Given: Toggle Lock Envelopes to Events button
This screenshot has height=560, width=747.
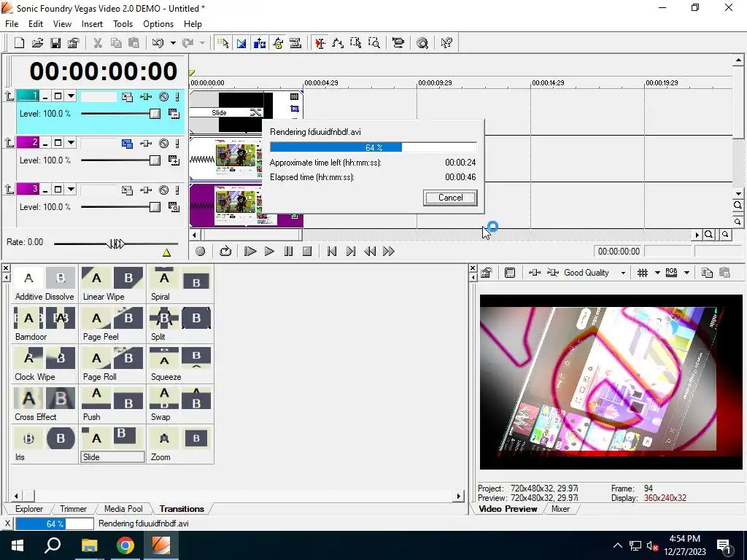Looking at the screenshot, I should pyautogui.click(x=278, y=43).
